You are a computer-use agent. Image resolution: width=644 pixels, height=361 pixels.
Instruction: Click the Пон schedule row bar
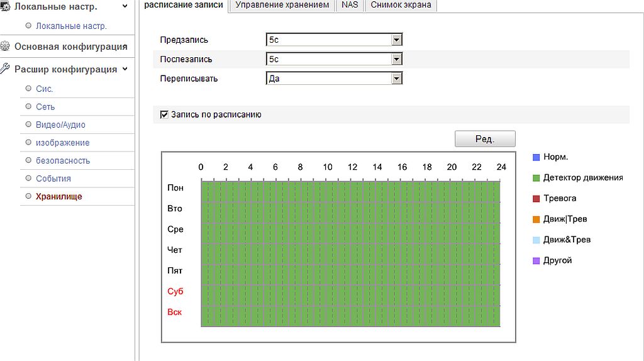[x=350, y=191]
